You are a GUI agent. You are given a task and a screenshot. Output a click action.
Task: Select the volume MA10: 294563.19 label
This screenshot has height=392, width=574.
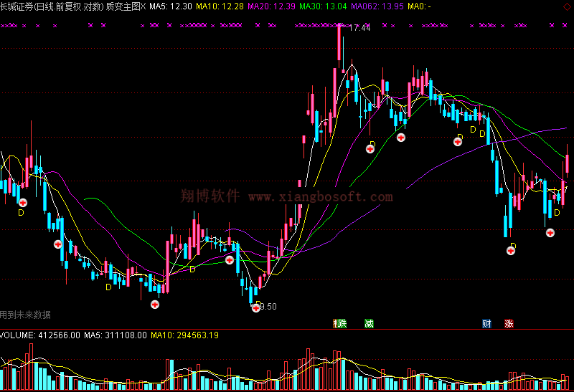point(184,335)
